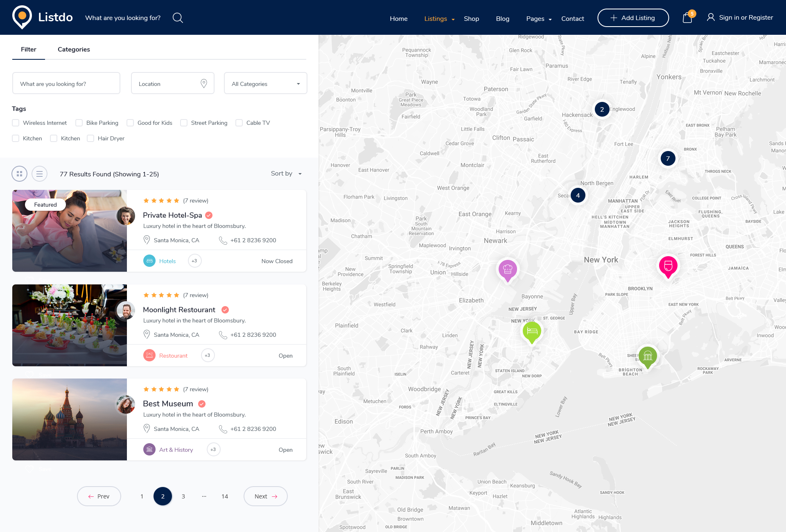
Task: Click the pink chef hat map marker
Action: tap(508, 270)
